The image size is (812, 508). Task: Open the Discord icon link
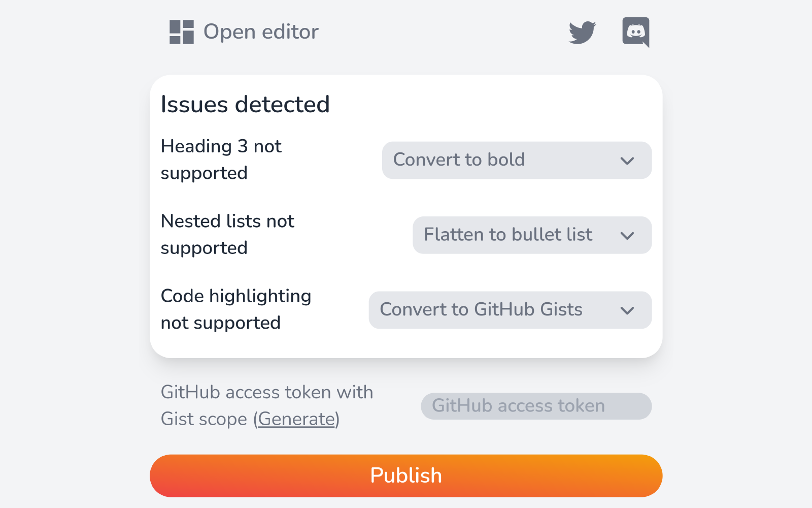(635, 32)
